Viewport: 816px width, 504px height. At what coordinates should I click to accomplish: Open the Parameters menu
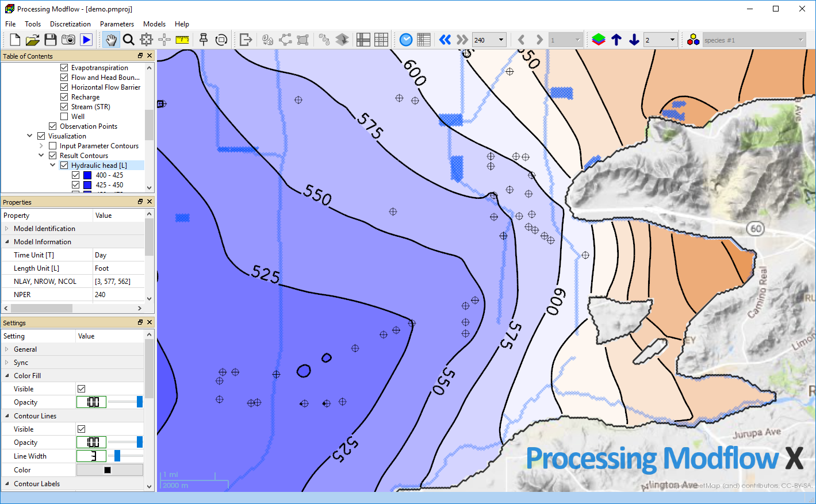(x=117, y=24)
